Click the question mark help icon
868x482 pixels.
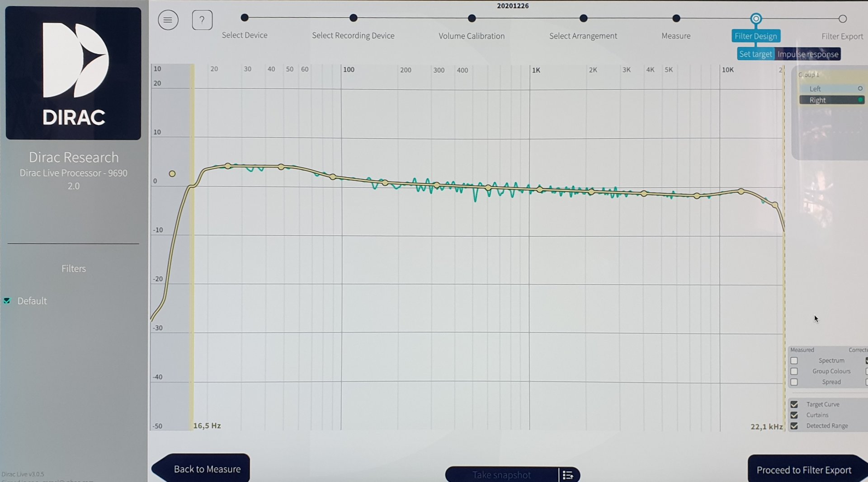point(202,20)
